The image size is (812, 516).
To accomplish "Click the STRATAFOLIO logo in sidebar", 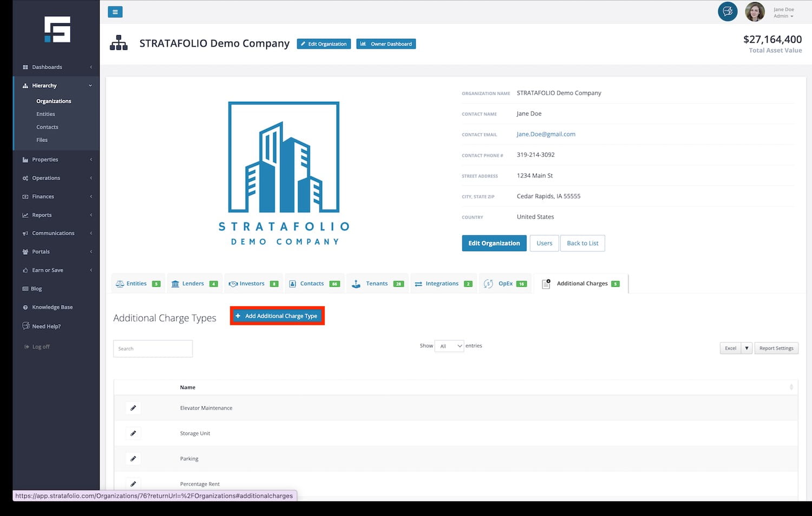I will tap(57, 29).
